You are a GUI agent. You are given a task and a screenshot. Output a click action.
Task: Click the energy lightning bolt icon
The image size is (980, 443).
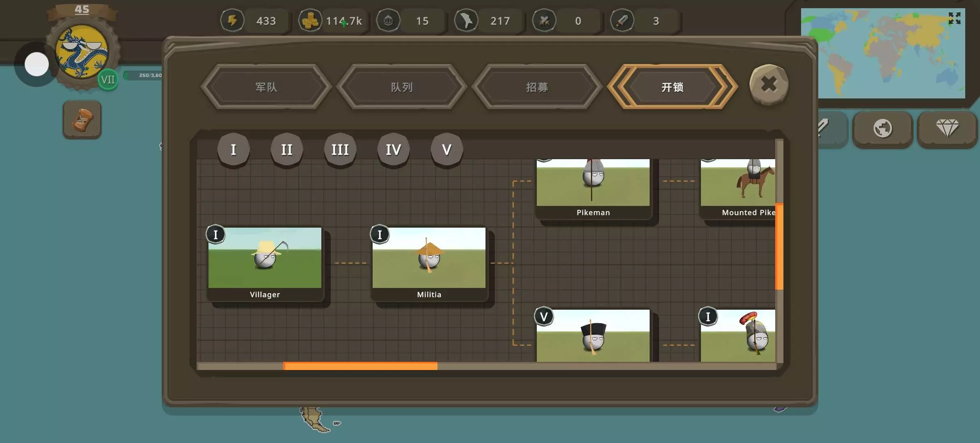(x=232, y=21)
